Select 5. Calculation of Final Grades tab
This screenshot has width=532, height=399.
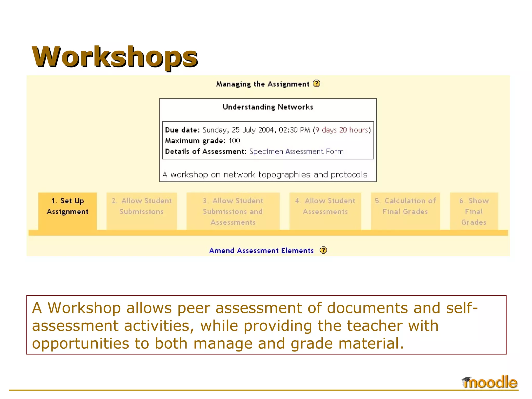(405, 211)
